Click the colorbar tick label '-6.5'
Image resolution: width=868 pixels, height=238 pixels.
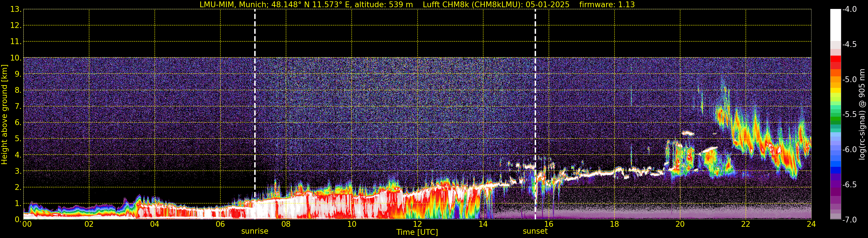coord(850,185)
